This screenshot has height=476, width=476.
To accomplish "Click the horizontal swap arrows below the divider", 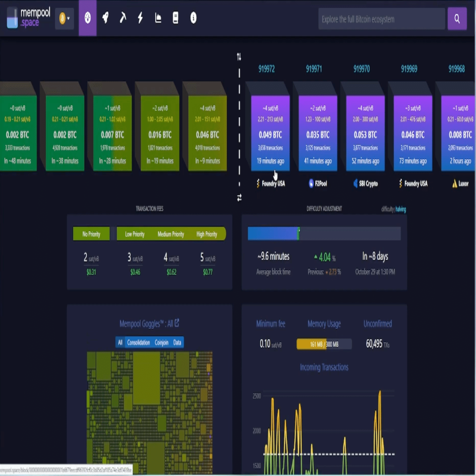I will tap(239, 198).
